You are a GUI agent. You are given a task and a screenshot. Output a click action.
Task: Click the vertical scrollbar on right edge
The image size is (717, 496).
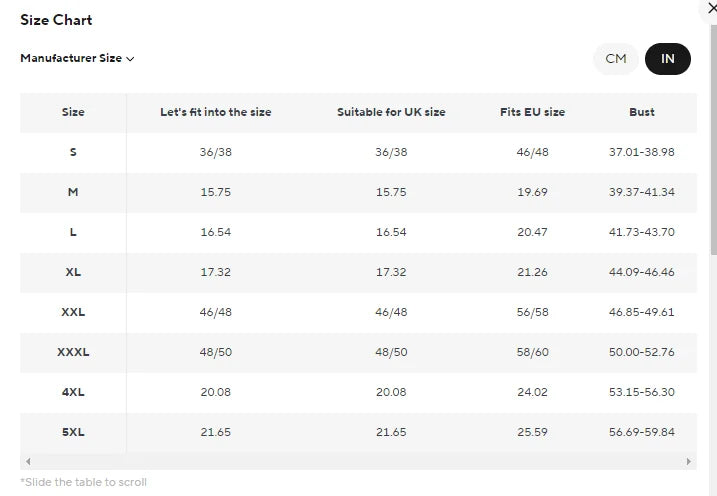713,137
